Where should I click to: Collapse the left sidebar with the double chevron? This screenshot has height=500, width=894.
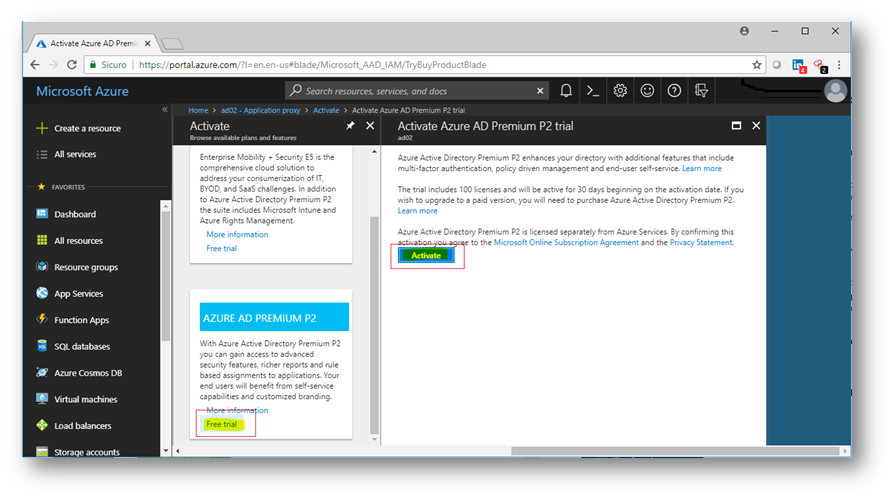[165, 109]
